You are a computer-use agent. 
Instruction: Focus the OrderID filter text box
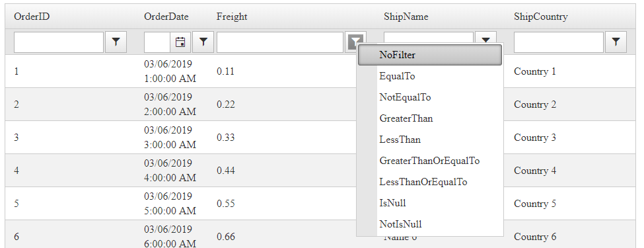pyautogui.click(x=59, y=42)
